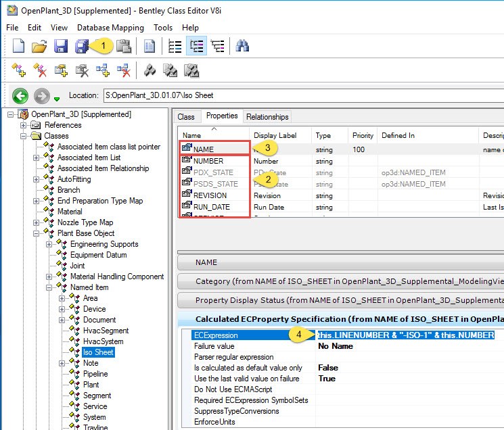Image resolution: width=504 pixels, height=430 pixels.
Task: Expand the Engineering Supports node
Action: (49, 244)
